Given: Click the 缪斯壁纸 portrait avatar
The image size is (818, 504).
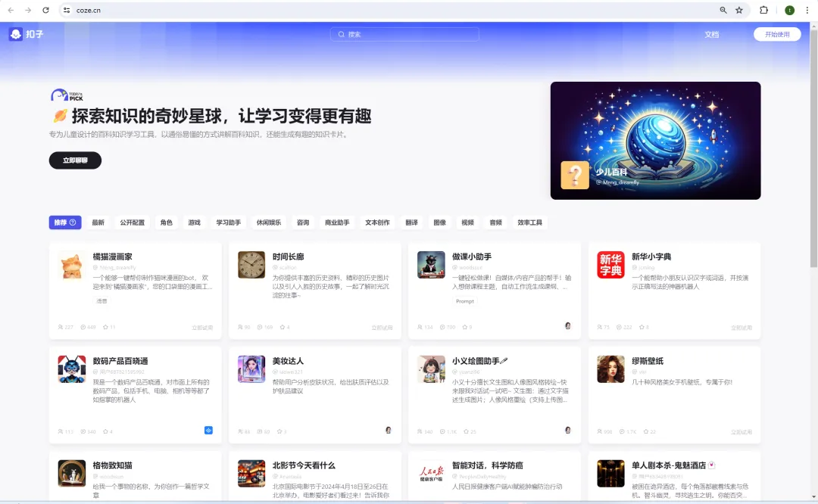Looking at the screenshot, I should tap(610, 369).
